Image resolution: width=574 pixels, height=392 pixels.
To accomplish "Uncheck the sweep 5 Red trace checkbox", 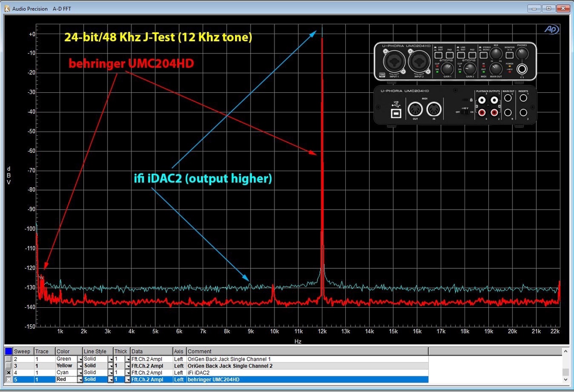I will point(9,379).
